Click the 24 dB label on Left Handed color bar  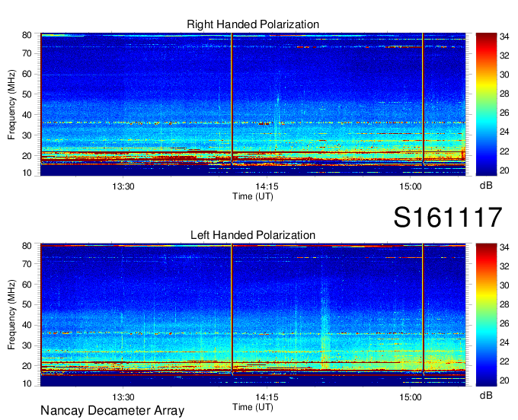[x=504, y=342]
